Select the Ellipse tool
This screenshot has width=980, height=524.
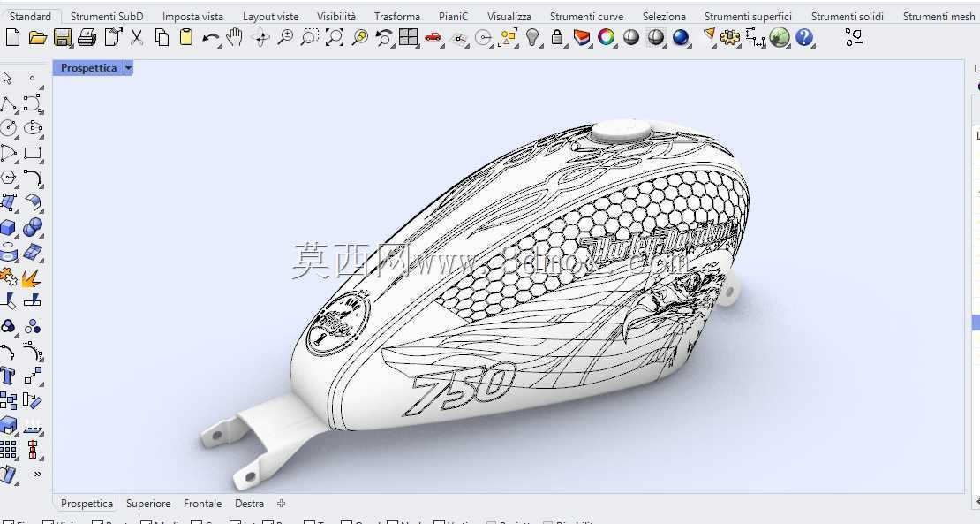[x=34, y=128]
